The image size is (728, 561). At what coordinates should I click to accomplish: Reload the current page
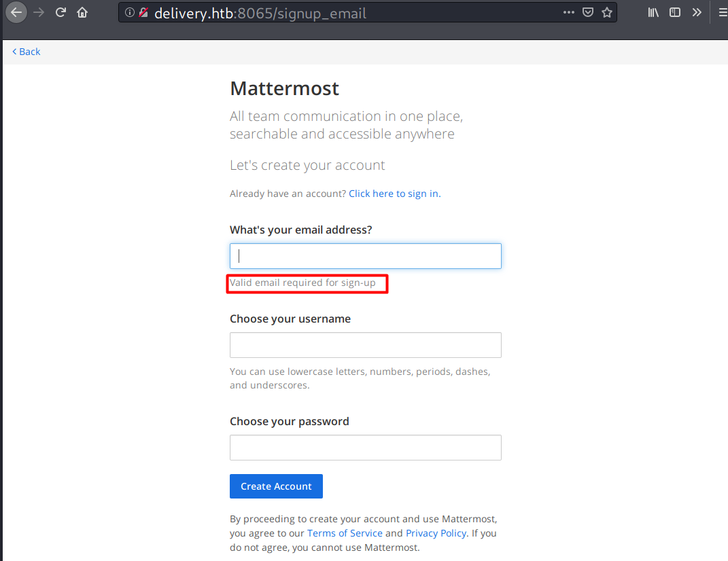click(x=60, y=12)
